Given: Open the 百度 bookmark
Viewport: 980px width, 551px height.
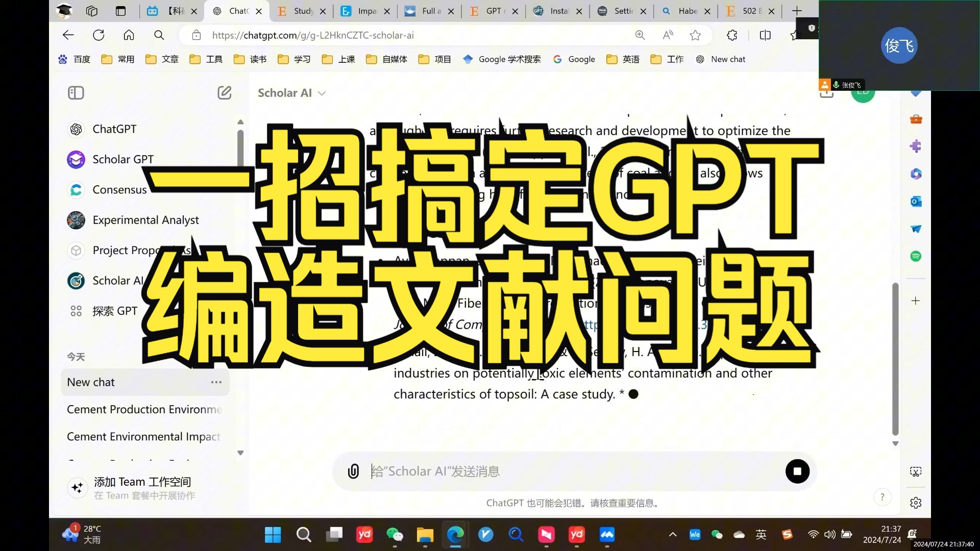Looking at the screenshot, I should point(75,59).
